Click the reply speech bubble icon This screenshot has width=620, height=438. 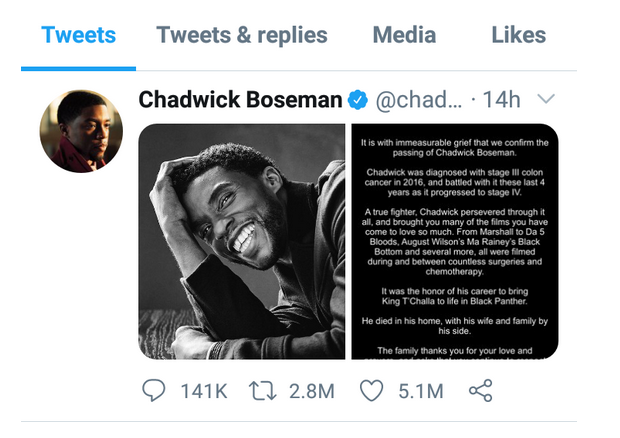coord(153,391)
